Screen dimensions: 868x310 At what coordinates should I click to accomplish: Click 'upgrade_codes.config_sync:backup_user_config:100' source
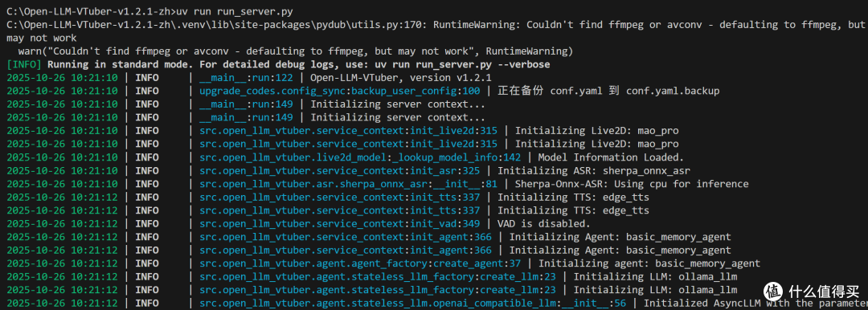339,91
